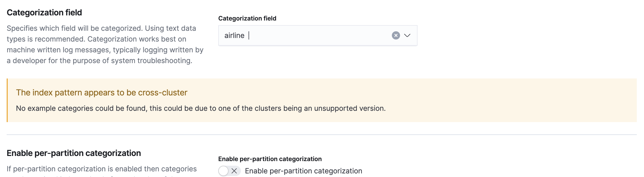This screenshot has height=177, width=644.
Task: Click the large 'Categorization field' section heading
Action: (x=44, y=13)
